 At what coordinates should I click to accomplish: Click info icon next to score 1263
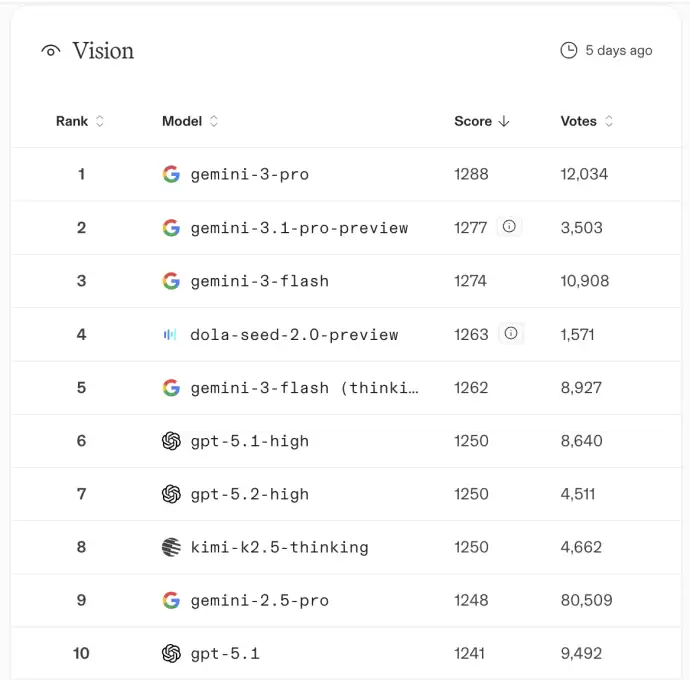click(511, 334)
